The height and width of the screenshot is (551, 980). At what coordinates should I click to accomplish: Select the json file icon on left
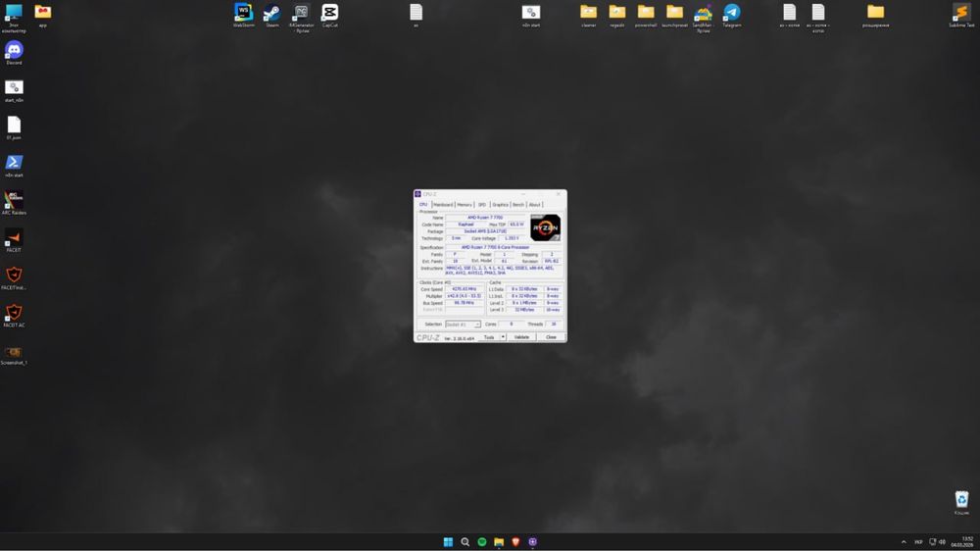[x=14, y=127]
